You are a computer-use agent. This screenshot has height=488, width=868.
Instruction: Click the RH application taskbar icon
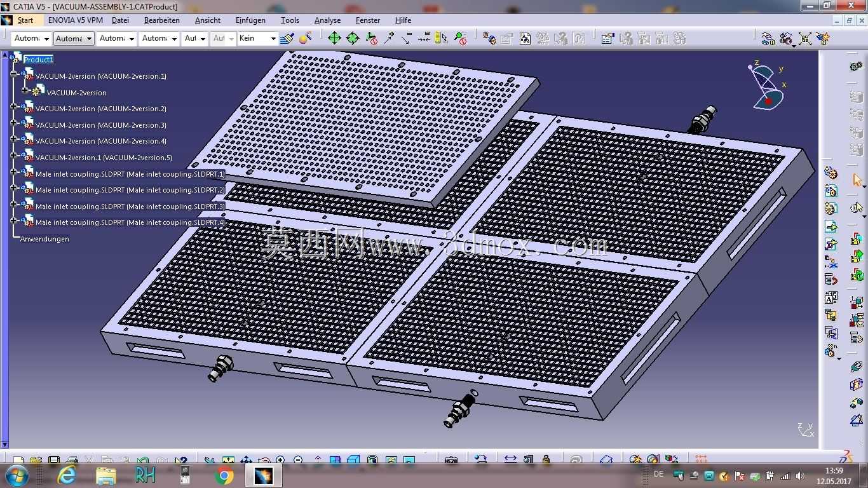(x=146, y=475)
